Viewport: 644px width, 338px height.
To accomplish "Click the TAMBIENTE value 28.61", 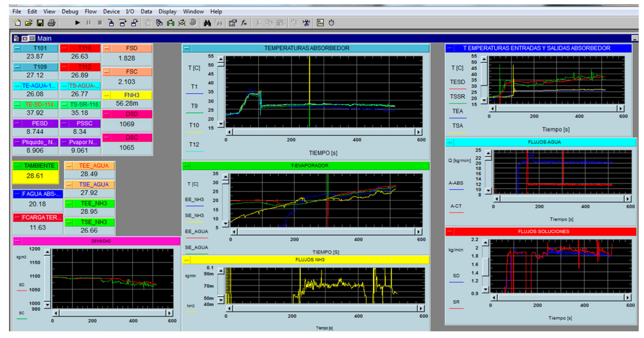I will [35, 176].
